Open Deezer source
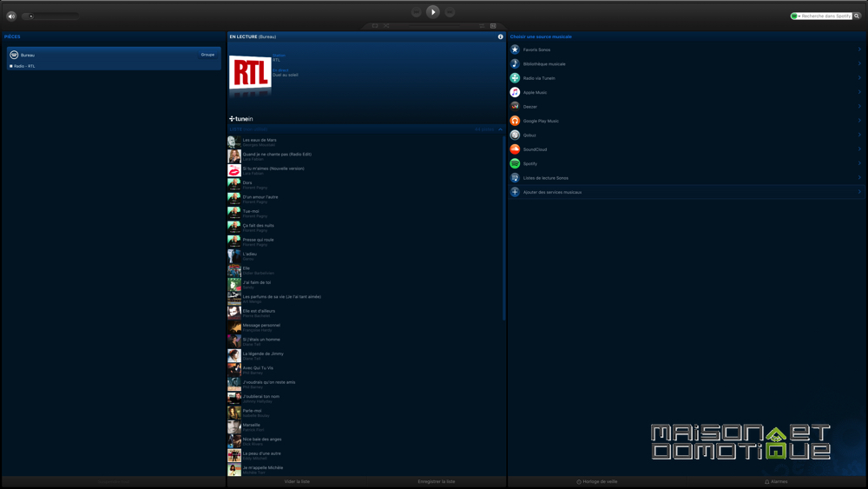868x489 pixels. [687, 106]
